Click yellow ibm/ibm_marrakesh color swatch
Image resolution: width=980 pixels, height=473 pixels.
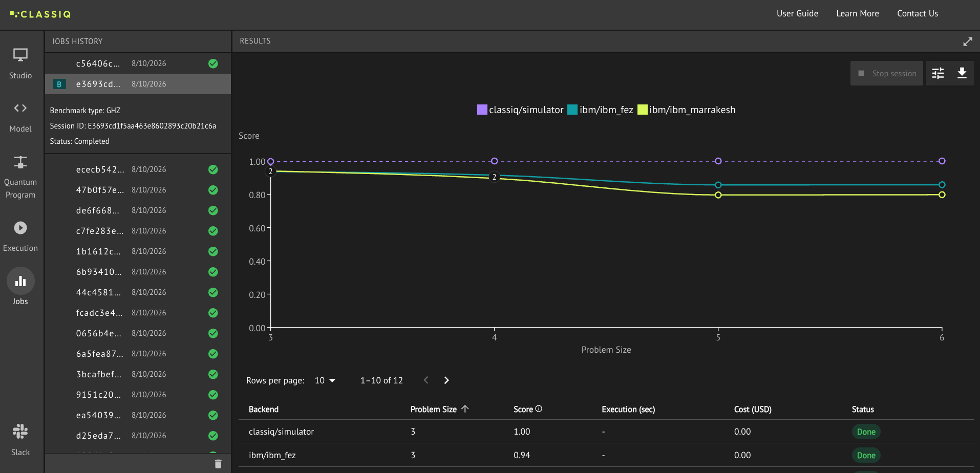point(643,110)
